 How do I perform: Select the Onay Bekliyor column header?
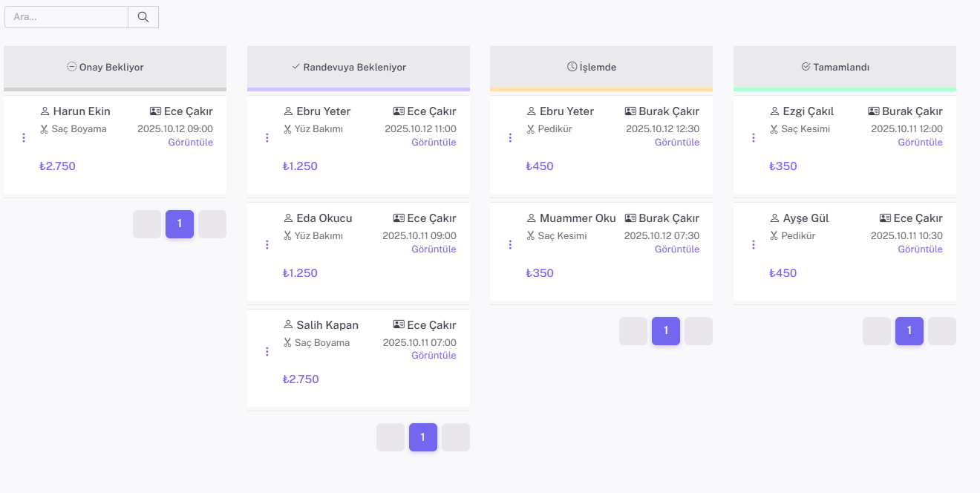[115, 67]
